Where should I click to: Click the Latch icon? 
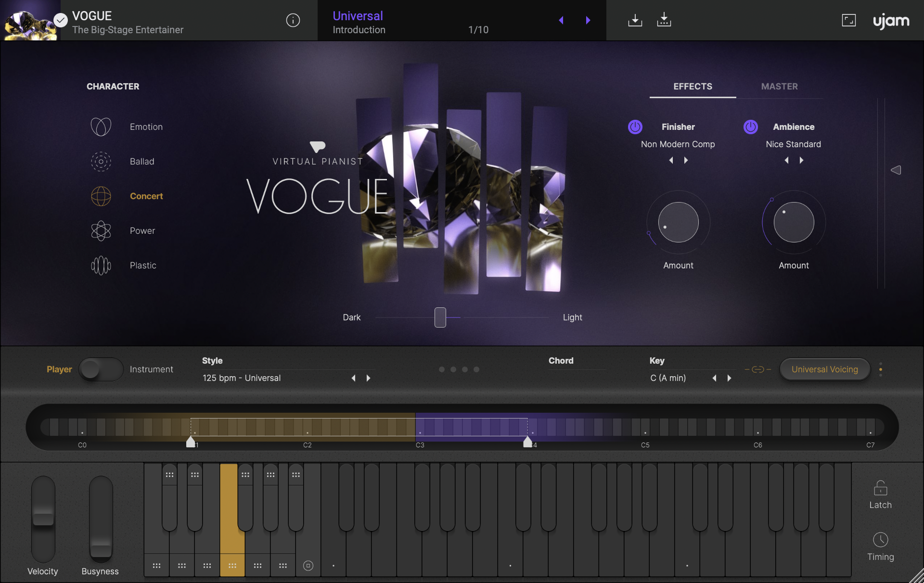(x=880, y=488)
